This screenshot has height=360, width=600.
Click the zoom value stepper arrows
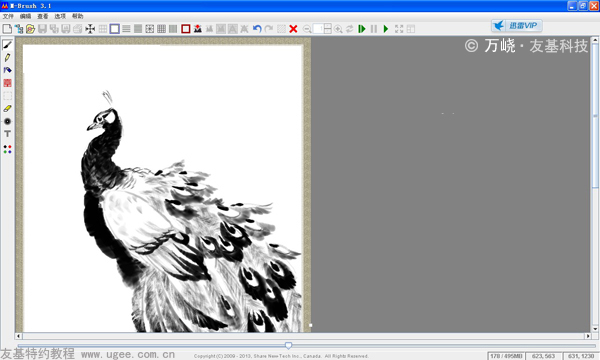click(x=328, y=29)
